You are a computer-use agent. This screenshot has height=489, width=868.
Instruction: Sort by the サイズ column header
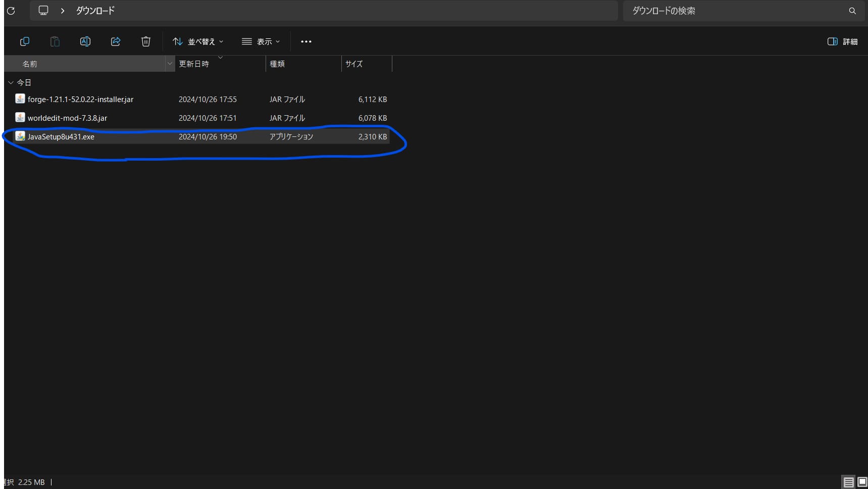tap(354, 64)
